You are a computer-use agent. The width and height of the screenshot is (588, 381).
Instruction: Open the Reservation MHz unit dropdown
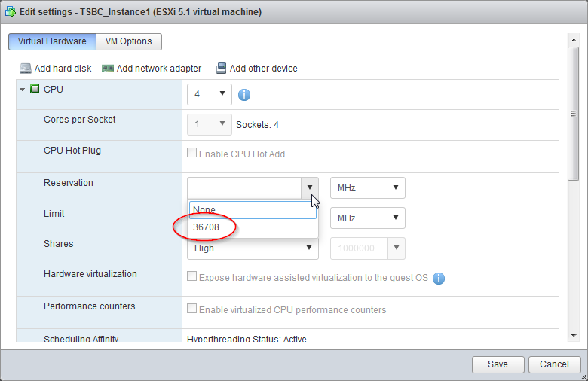coord(367,187)
